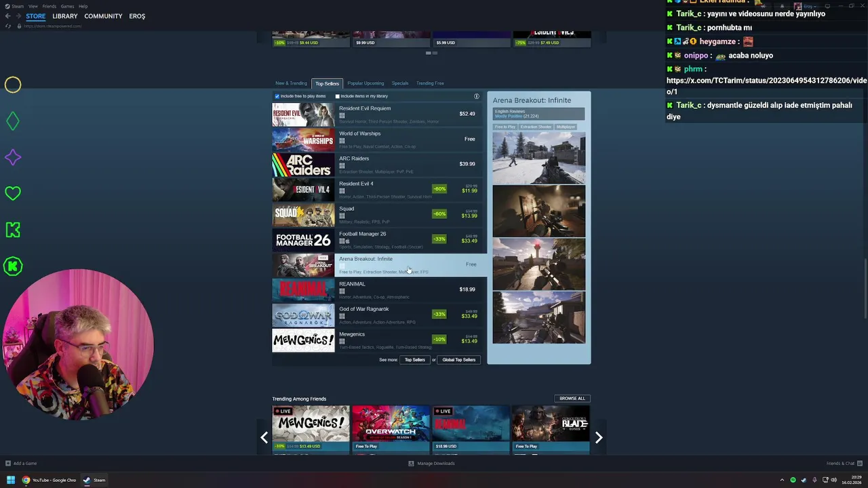This screenshot has width=868, height=488.
Task: Switch to the STORE section
Action: [x=36, y=16]
